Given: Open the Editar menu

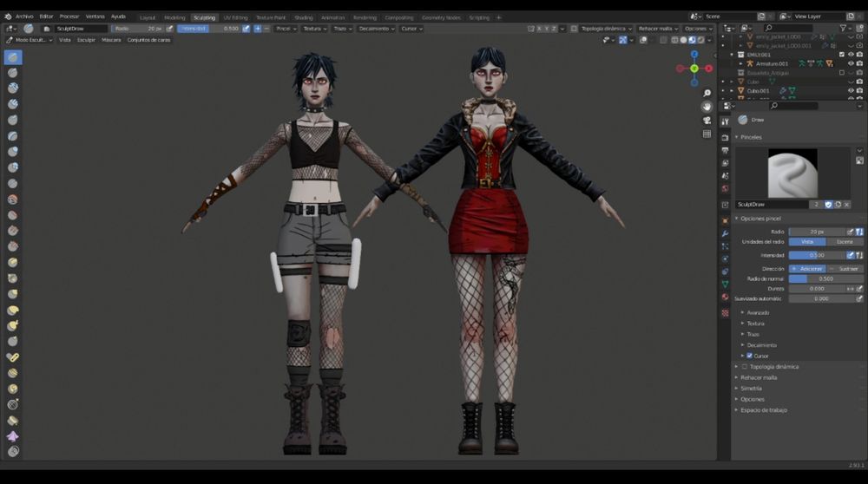Looking at the screenshot, I should coord(47,16).
